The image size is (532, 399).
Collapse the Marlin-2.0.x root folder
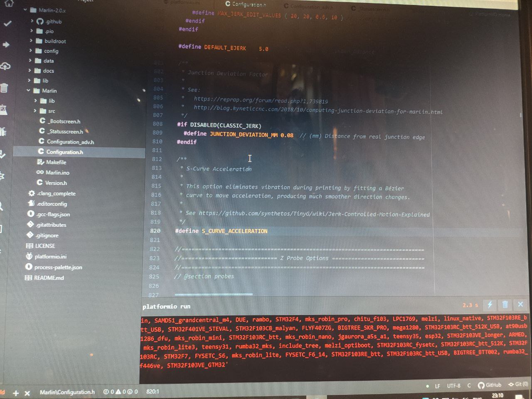pos(25,10)
